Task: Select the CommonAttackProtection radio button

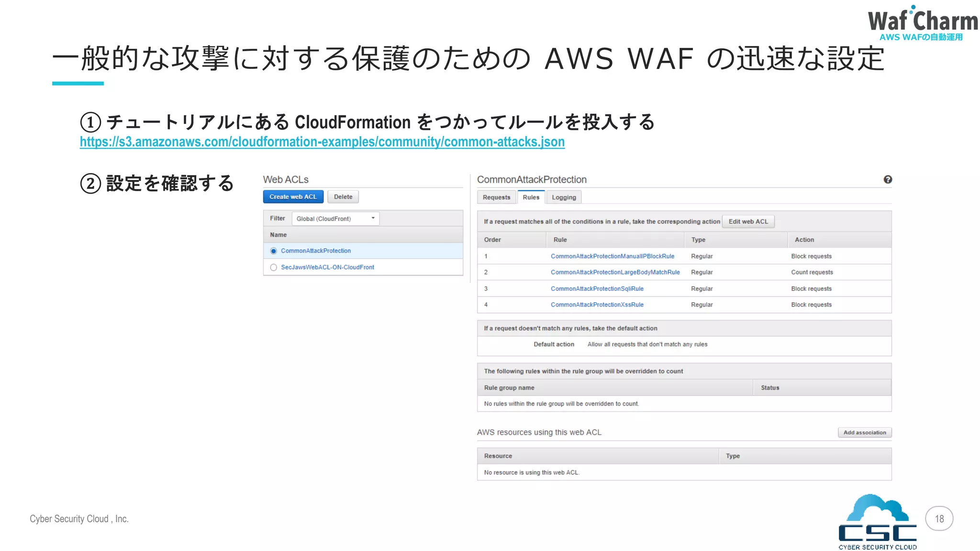Action: [274, 251]
